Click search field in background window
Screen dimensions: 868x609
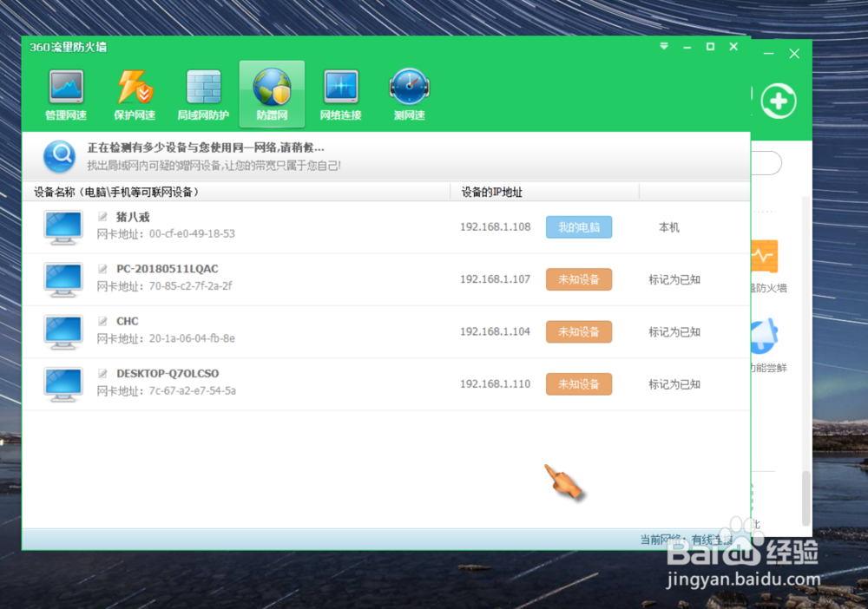tap(766, 163)
